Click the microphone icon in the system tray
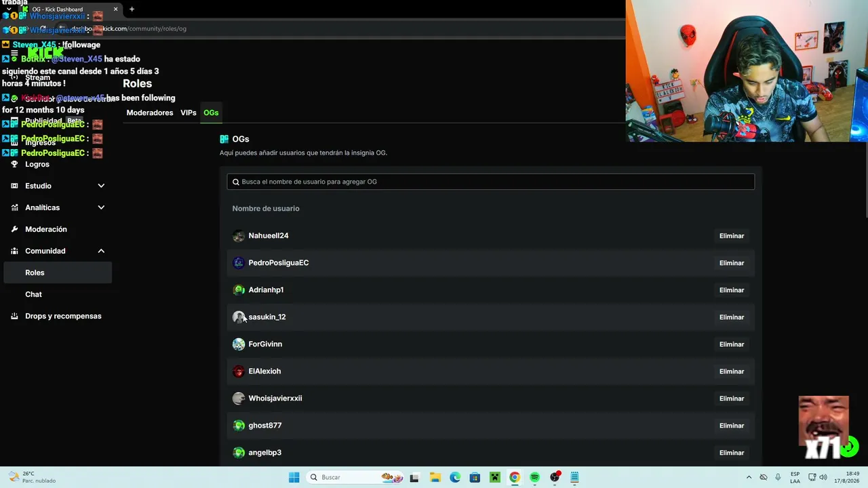Image resolution: width=868 pixels, height=488 pixels. click(778, 477)
